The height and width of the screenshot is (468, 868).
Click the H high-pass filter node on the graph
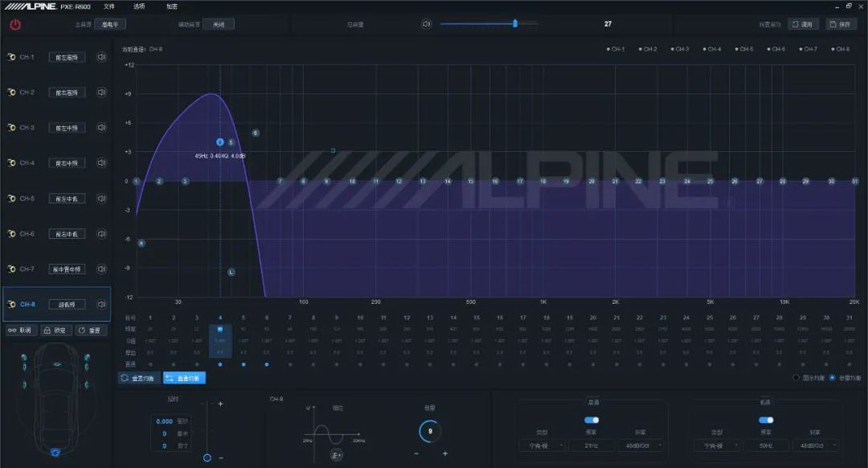[x=141, y=243]
